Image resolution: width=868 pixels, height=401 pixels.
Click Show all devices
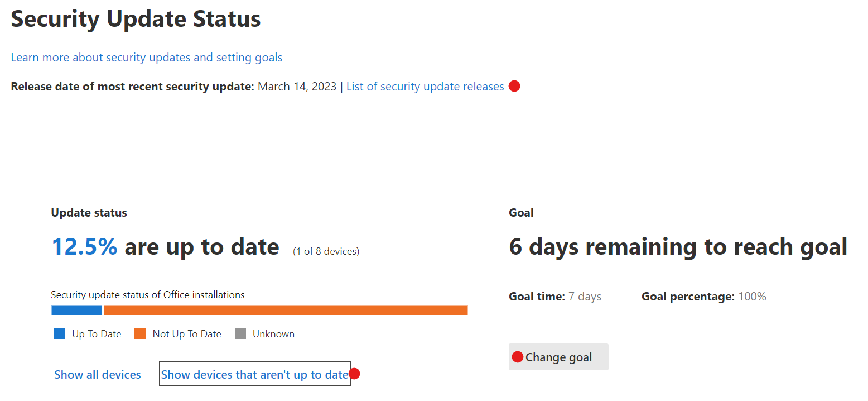97,374
